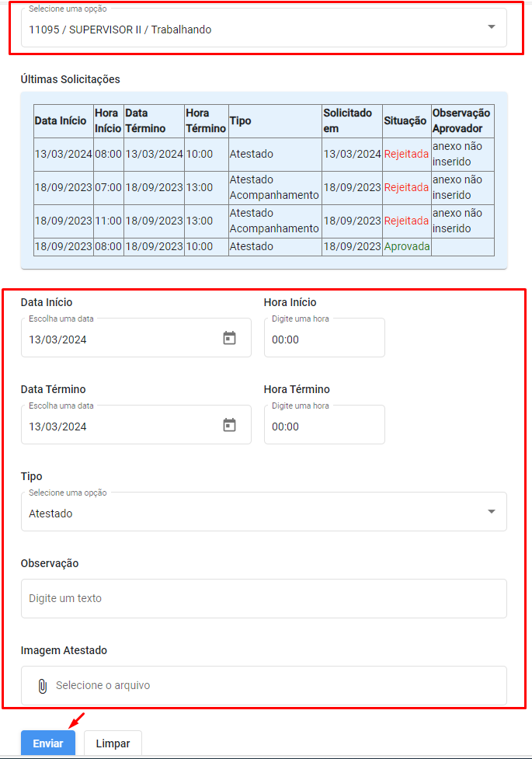532x759 pixels.
Task: Click the Situação column header
Action: coord(407,121)
